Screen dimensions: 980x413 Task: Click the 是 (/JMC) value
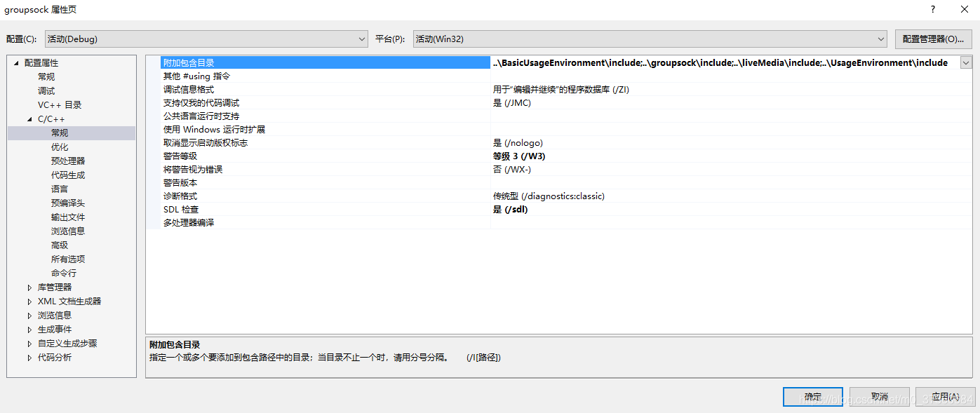[512, 103]
